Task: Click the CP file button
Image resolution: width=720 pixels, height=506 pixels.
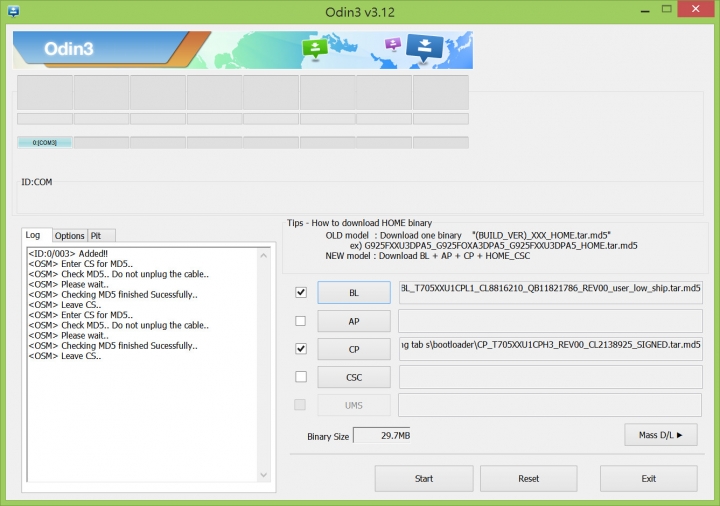Action: pyautogui.click(x=354, y=349)
